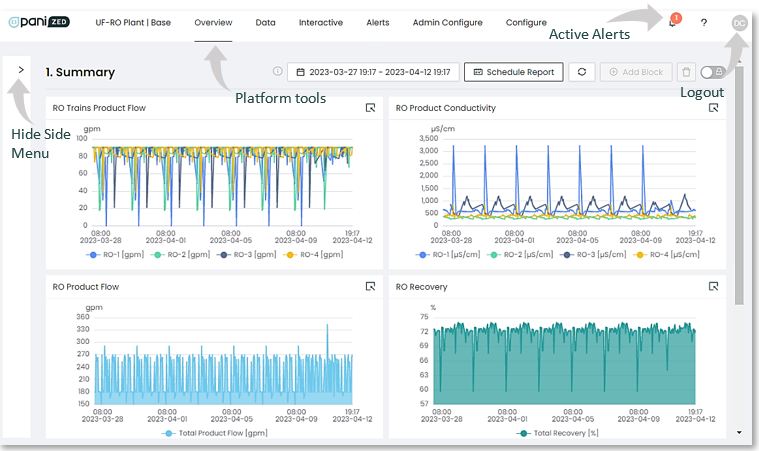This screenshot has width=759, height=451.
Task: Click the trash delete block icon
Action: 686,72
